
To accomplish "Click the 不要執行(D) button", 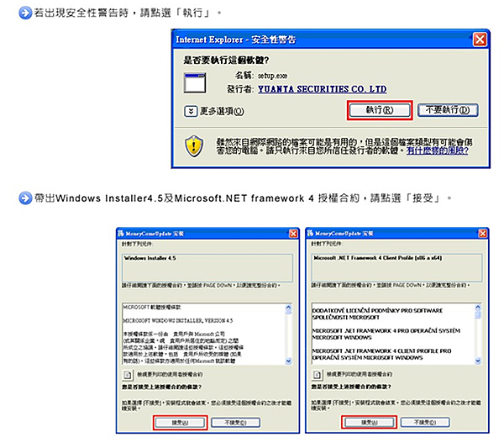I will point(448,110).
